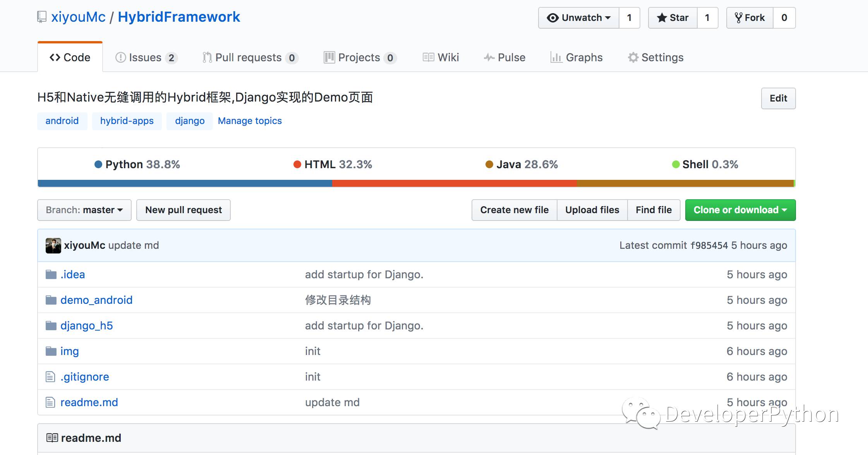
Task: Click New pull request button
Action: coord(184,210)
